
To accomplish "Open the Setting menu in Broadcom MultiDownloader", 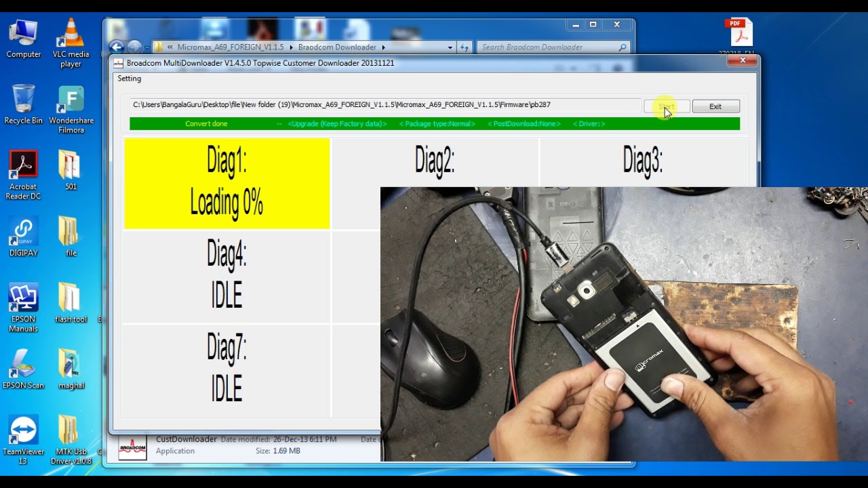I will pos(129,79).
